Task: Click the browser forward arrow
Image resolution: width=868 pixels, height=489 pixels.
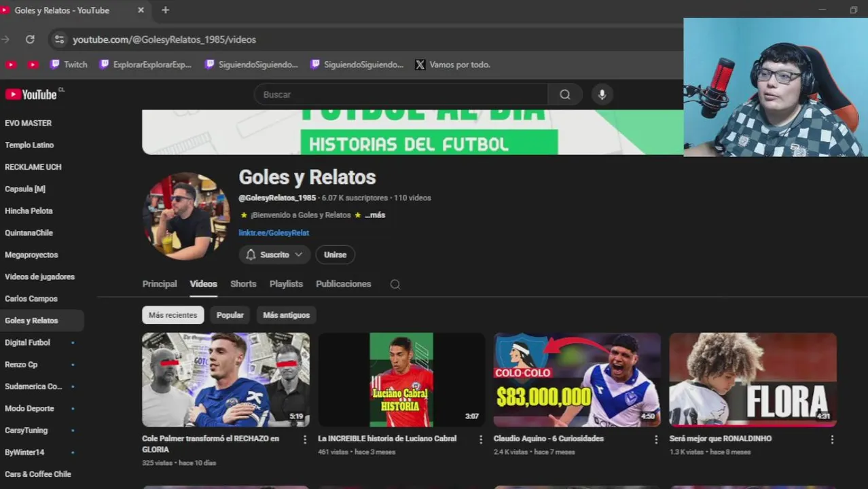Action: [x=5, y=39]
